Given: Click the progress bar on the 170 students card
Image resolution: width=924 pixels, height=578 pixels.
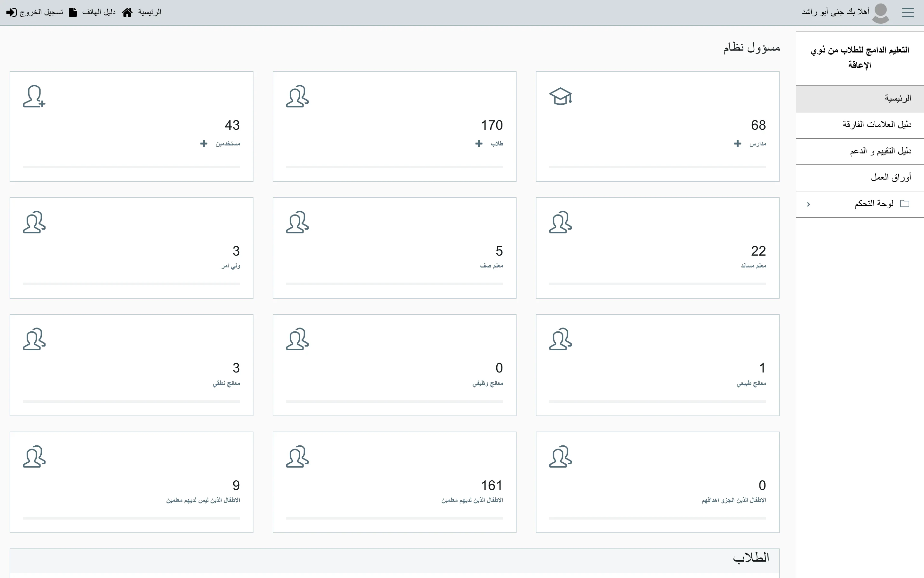Looking at the screenshot, I should (x=394, y=167).
